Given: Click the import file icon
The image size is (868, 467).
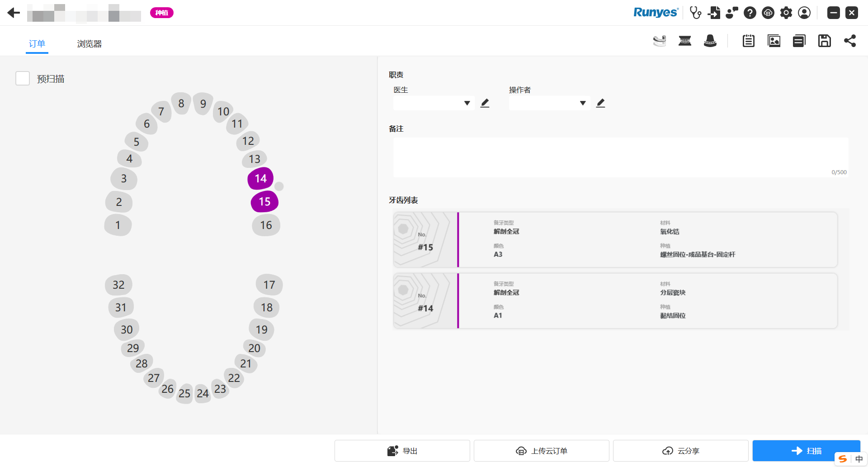Looking at the screenshot, I should pyautogui.click(x=714, y=13).
